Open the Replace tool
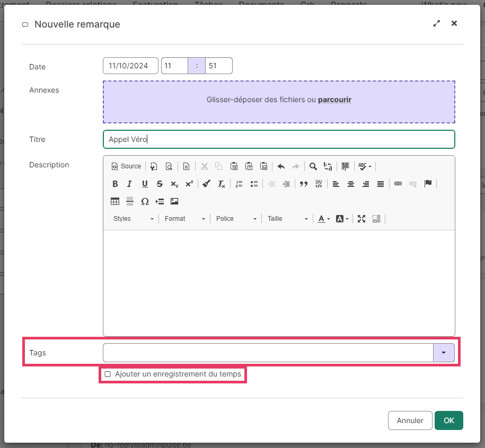The width and height of the screenshot is (485, 448). 328,166
